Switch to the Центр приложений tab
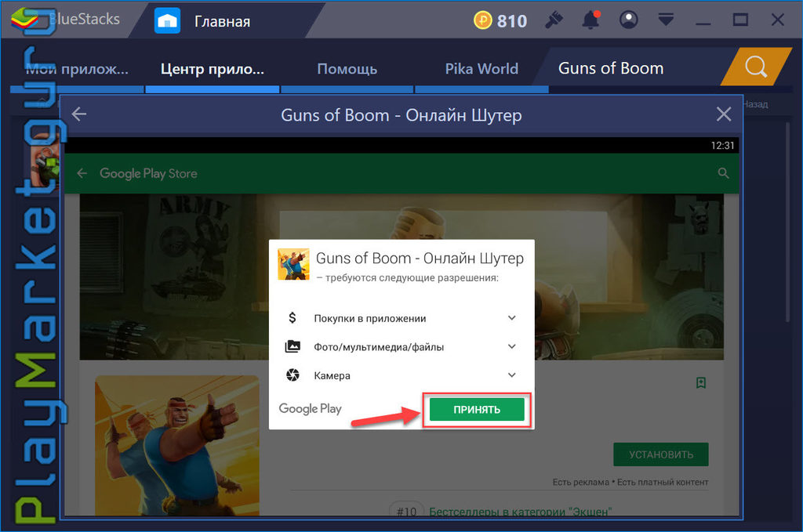 click(x=213, y=68)
